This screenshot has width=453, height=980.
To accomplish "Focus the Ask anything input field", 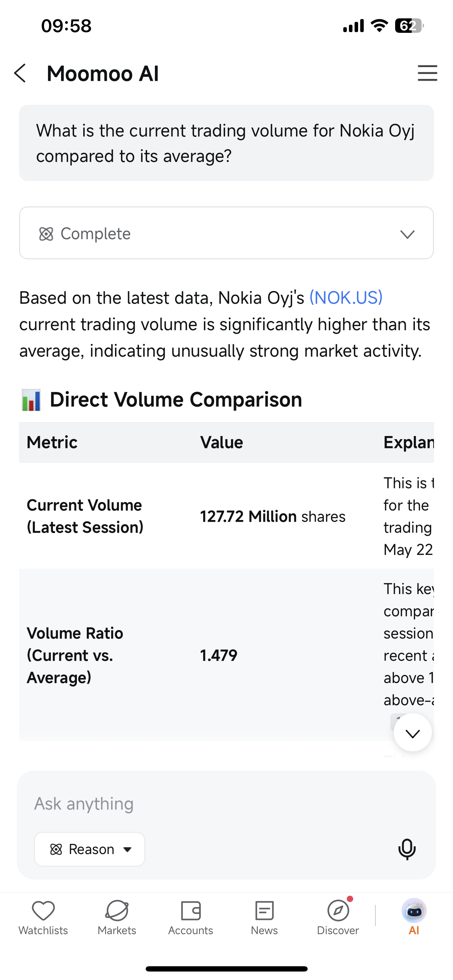I will pos(226,804).
